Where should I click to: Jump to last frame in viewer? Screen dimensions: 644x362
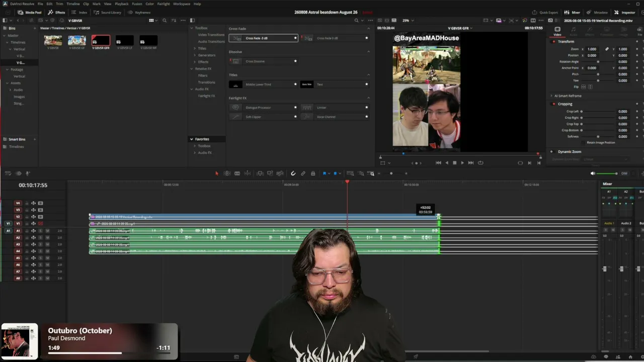pos(471,163)
